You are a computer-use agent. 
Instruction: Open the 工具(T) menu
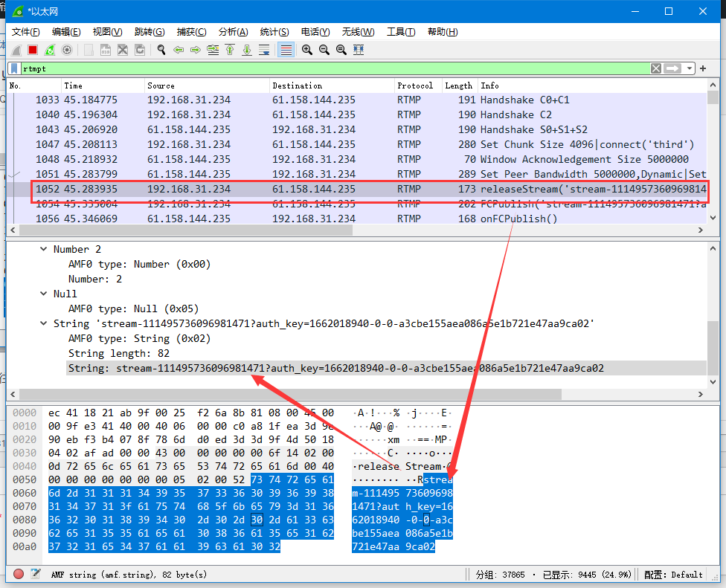[x=401, y=32]
